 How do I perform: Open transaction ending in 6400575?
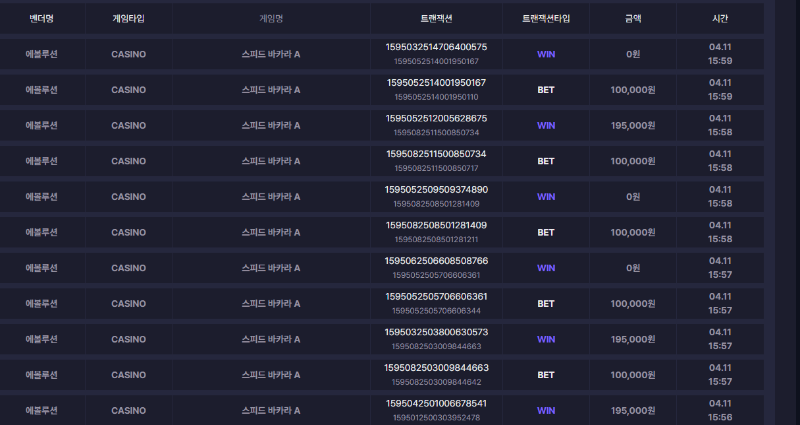436,47
